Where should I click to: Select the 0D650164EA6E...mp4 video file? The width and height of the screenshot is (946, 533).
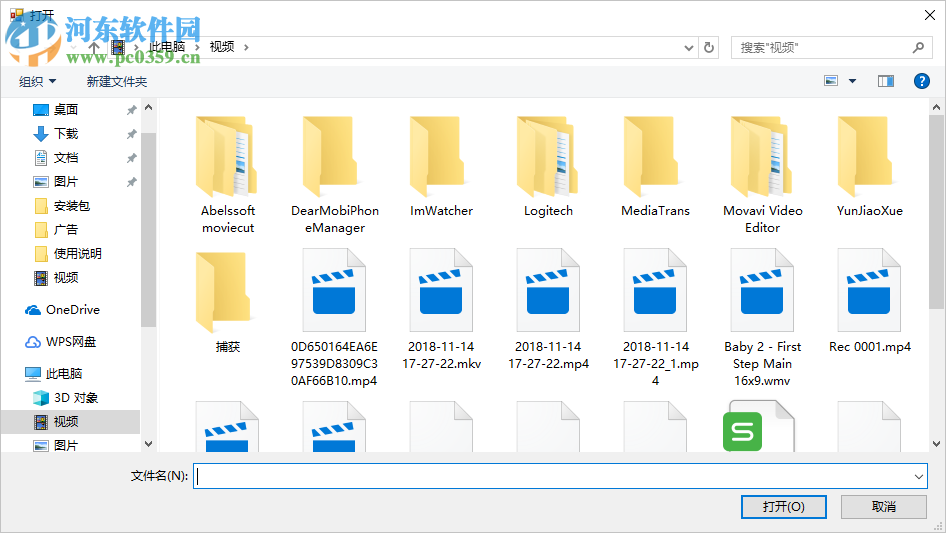(x=334, y=318)
